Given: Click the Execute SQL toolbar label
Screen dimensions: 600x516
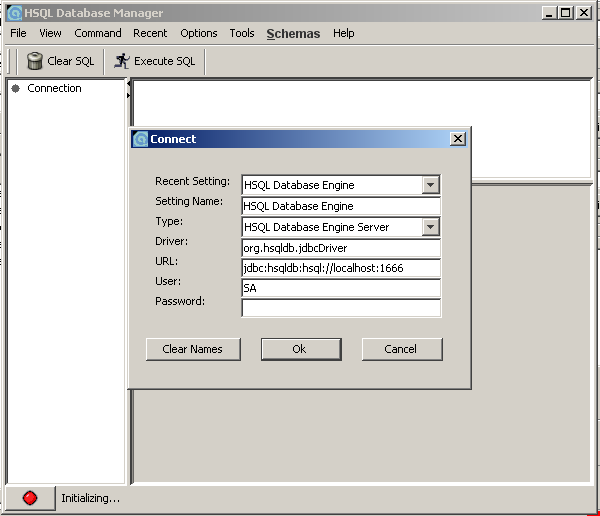Looking at the screenshot, I should (165, 61).
